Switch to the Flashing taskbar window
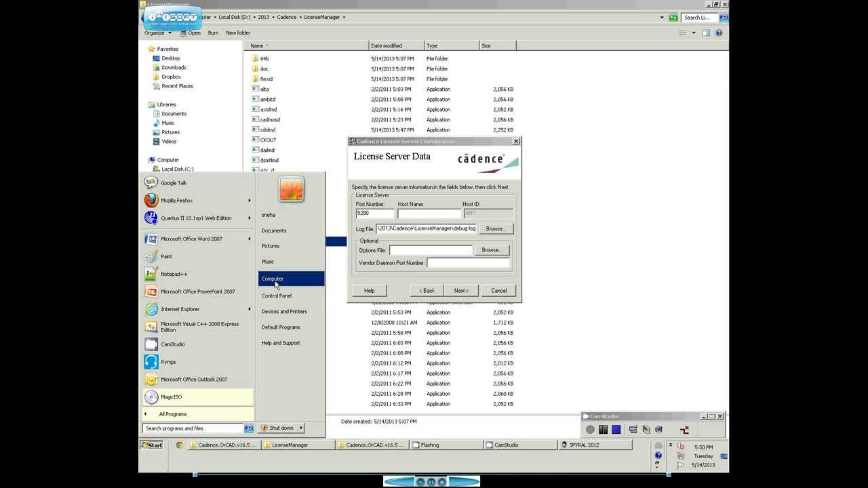This screenshot has height=488, width=868. coord(448,445)
